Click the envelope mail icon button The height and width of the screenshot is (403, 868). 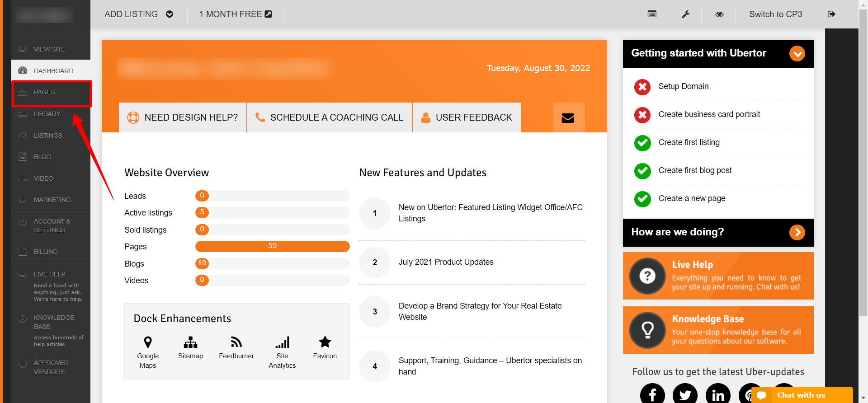[568, 117]
